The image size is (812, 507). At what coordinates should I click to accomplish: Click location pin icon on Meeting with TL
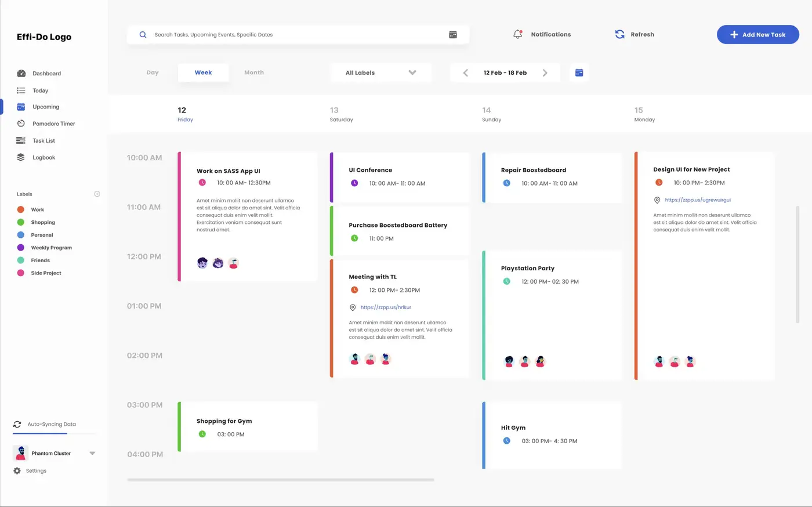tap(352, 307)
